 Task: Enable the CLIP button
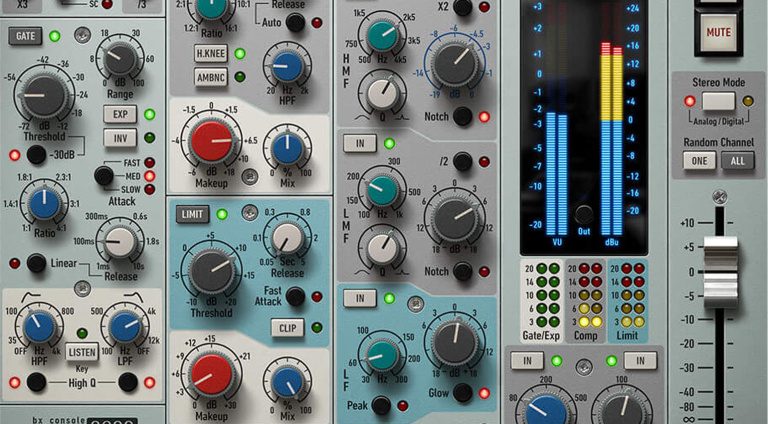click(x=287, y=327)
